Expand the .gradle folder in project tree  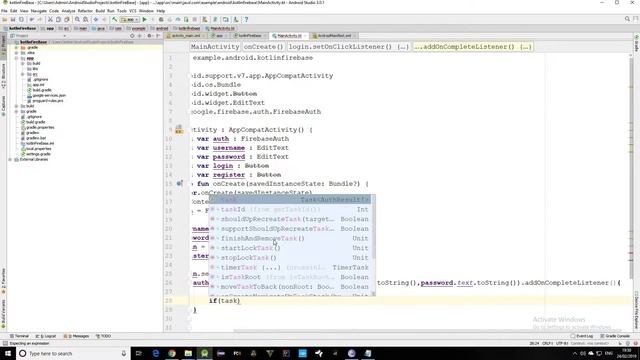(17, 47)
